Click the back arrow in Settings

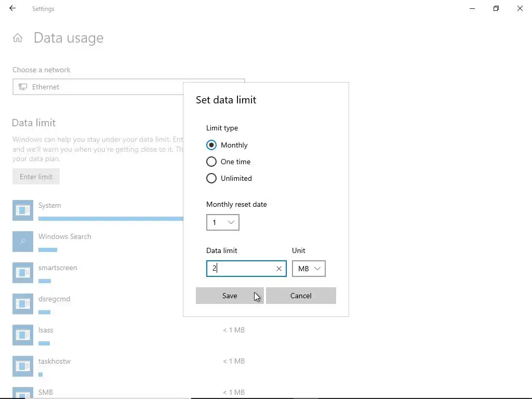(12, 8)
